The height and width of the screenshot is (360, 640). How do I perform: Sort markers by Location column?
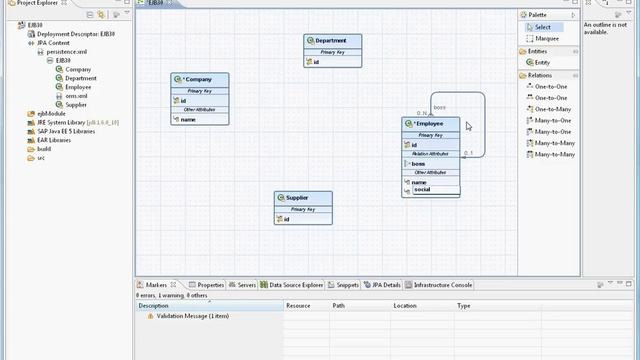tap(422, 306)
